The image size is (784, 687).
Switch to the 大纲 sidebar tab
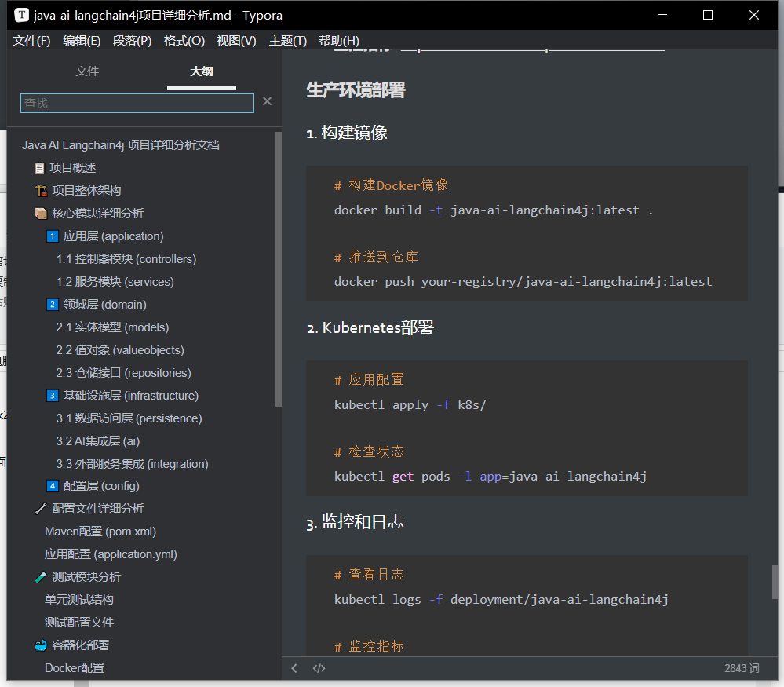(x=202, y=71)
